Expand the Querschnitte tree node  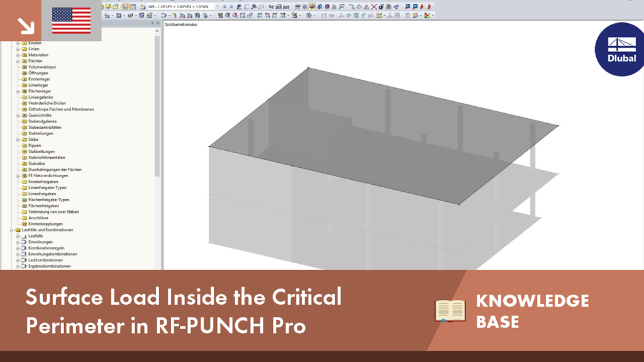pyautogui.click(x=18, y=116)
